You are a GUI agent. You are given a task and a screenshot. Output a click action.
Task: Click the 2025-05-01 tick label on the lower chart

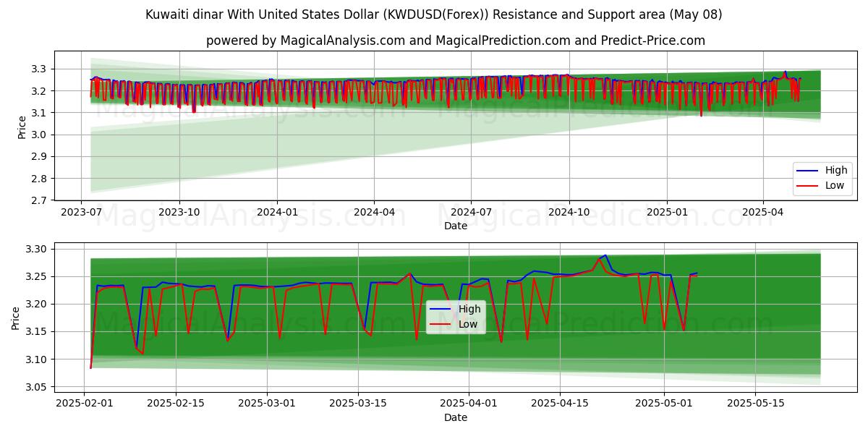(x=665, y=404)
